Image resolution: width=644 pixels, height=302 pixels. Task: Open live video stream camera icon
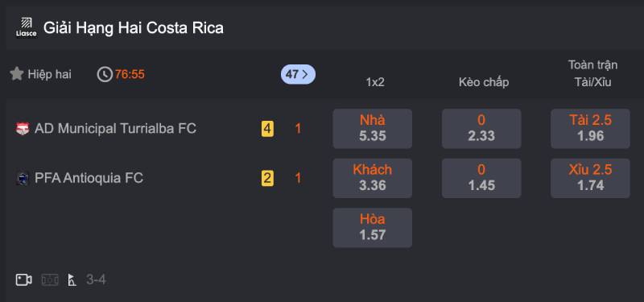24,279
